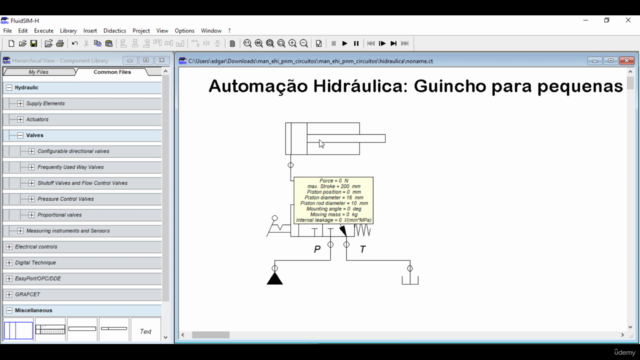Viewport: 640px width, 360px height.
Task: Pause the simulation
Action: (x=356, y=43)
